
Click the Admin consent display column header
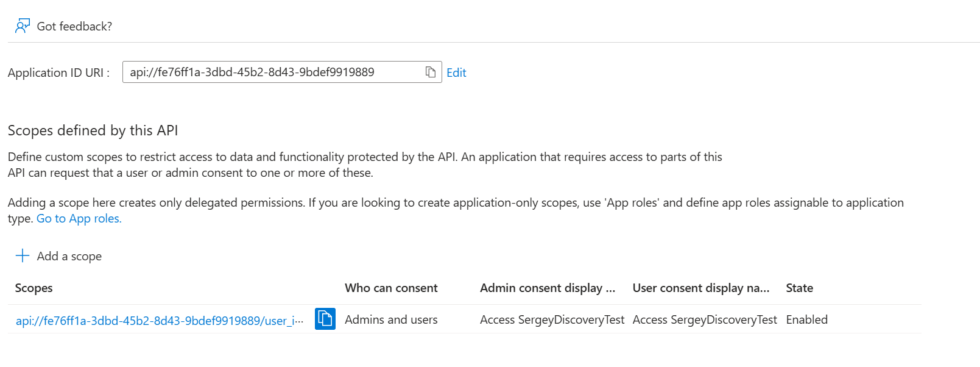(547, 288)
